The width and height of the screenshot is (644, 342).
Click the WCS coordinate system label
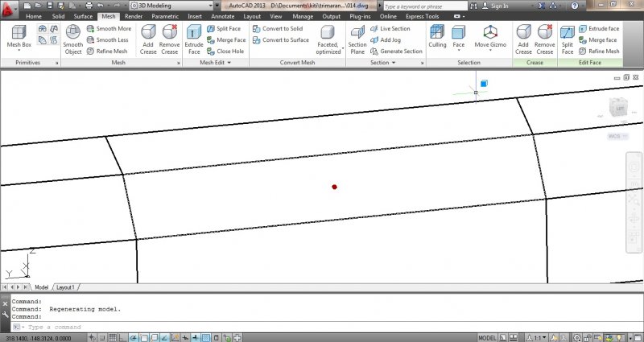[x=617, y=136]
